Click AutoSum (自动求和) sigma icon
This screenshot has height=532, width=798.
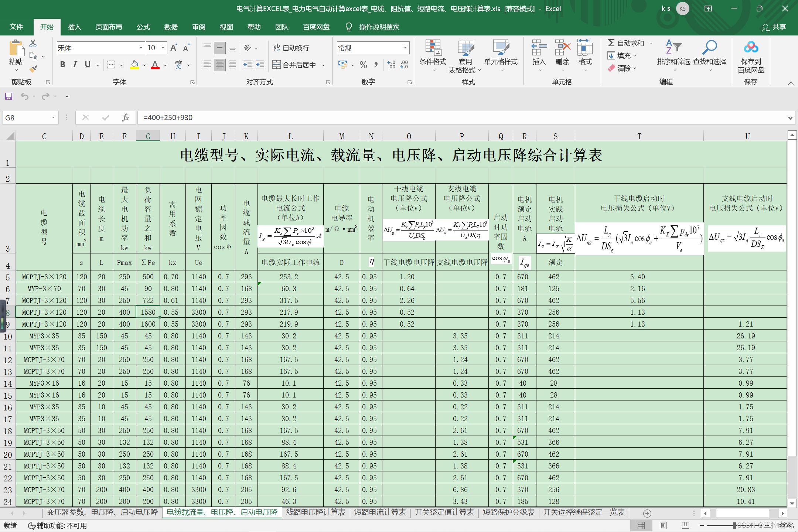tap(612, 43)
